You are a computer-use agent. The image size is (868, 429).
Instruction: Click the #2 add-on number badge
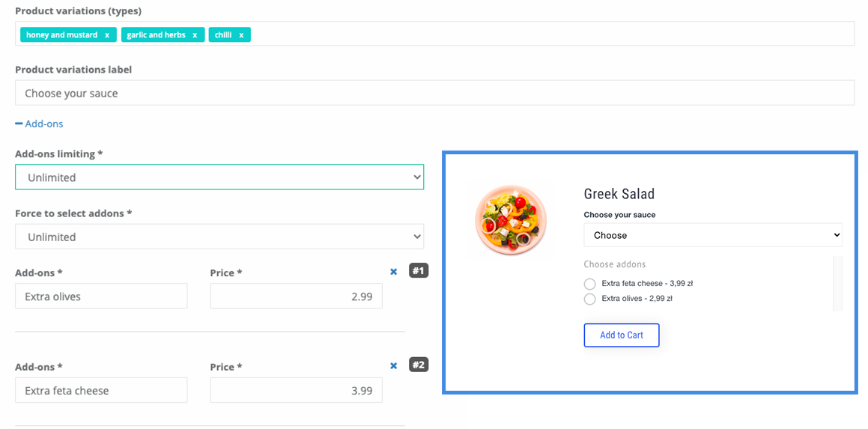419,365
